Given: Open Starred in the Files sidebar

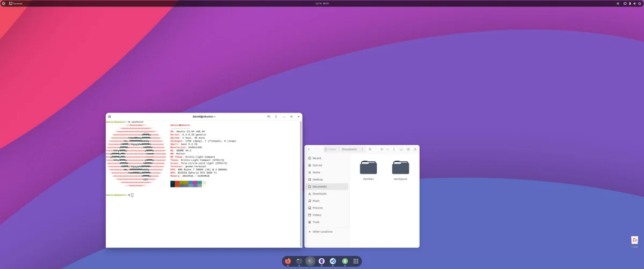Looking at the screenshot, I should point(327,166).
